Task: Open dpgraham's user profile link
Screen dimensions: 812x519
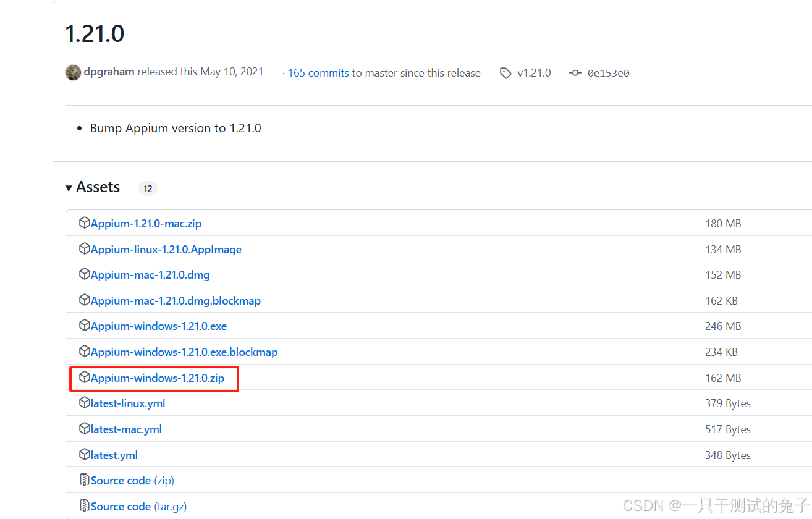Action: (x=109, y=72)
